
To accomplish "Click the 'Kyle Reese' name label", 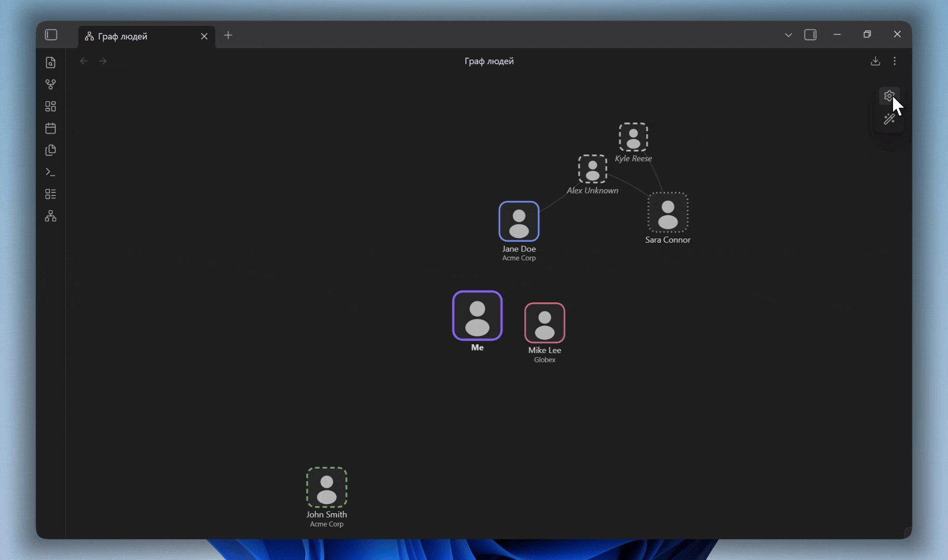I will tap(633, 159).
